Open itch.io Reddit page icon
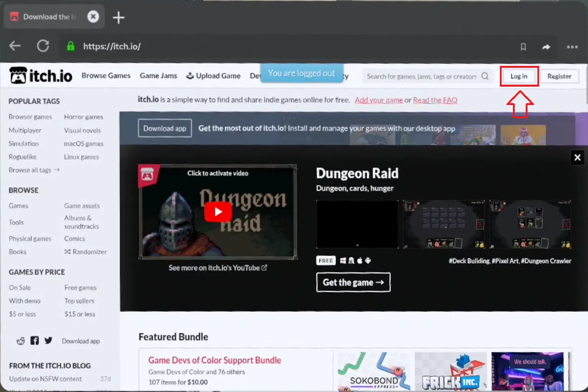 point(21,341)
